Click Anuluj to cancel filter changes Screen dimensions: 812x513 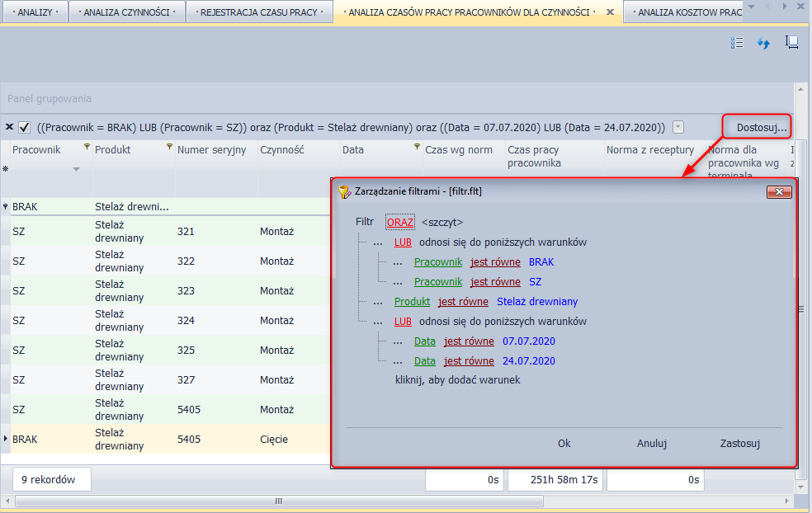651,443
